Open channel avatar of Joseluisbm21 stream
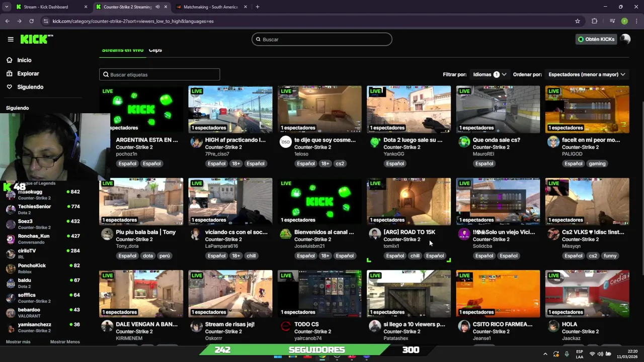The image size is (644, 362). (x=285, y=234)
